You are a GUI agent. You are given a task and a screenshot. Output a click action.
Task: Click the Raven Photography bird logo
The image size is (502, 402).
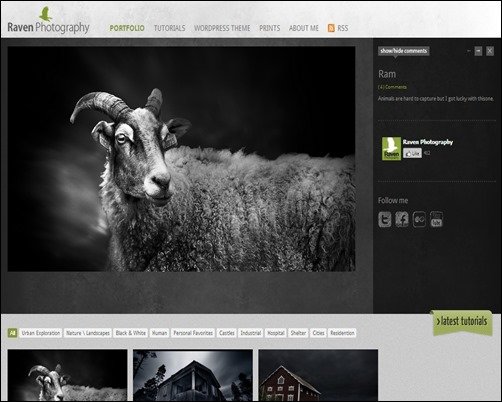point(45,14)
